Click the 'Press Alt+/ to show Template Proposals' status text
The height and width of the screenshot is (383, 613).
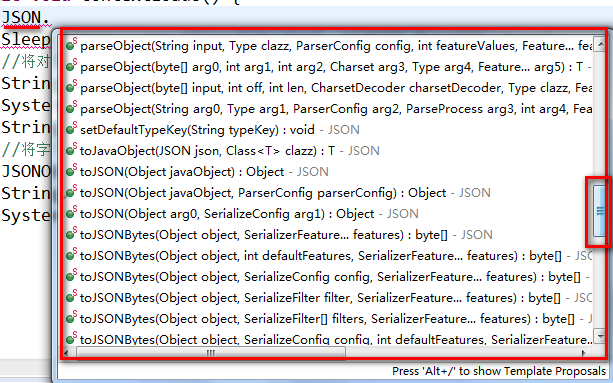coord(499,371)
